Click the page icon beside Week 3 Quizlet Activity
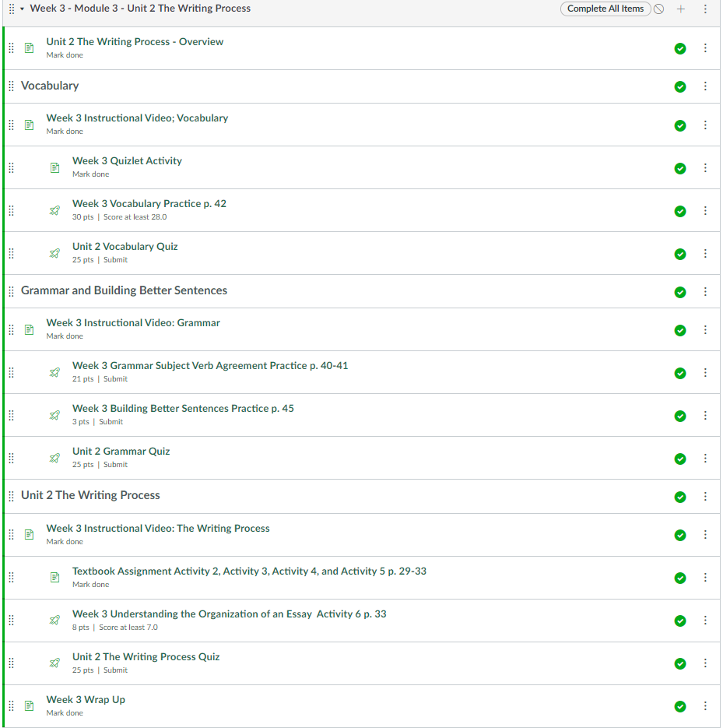Viewport: 723px width, 728px height. (x=54, y=167)
